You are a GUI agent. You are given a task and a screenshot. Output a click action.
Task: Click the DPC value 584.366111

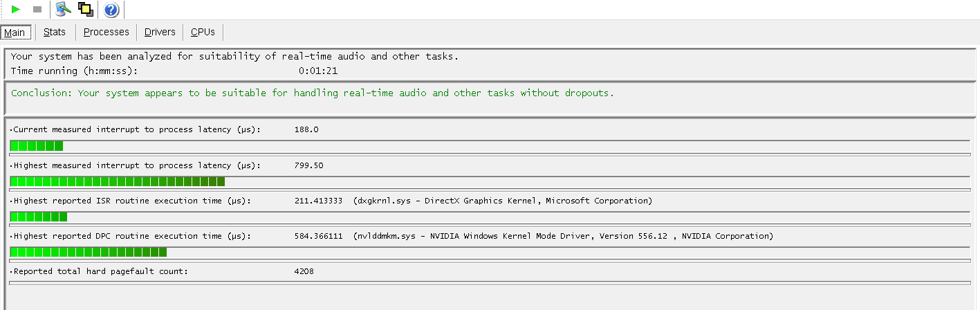pos(318,236)
